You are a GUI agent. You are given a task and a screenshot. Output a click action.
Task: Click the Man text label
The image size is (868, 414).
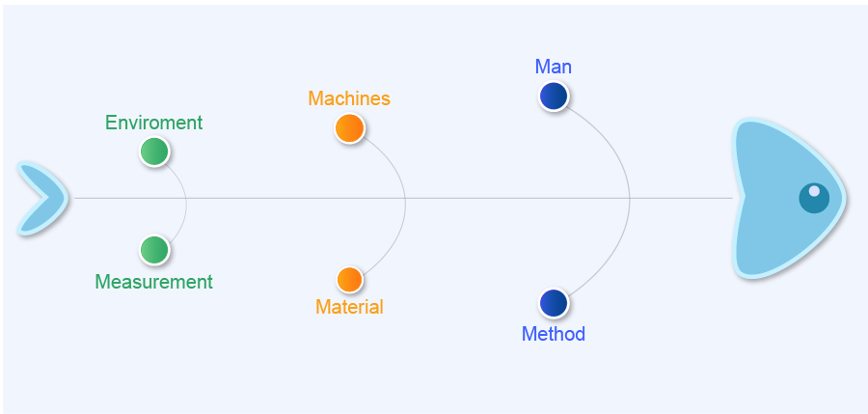554,67
